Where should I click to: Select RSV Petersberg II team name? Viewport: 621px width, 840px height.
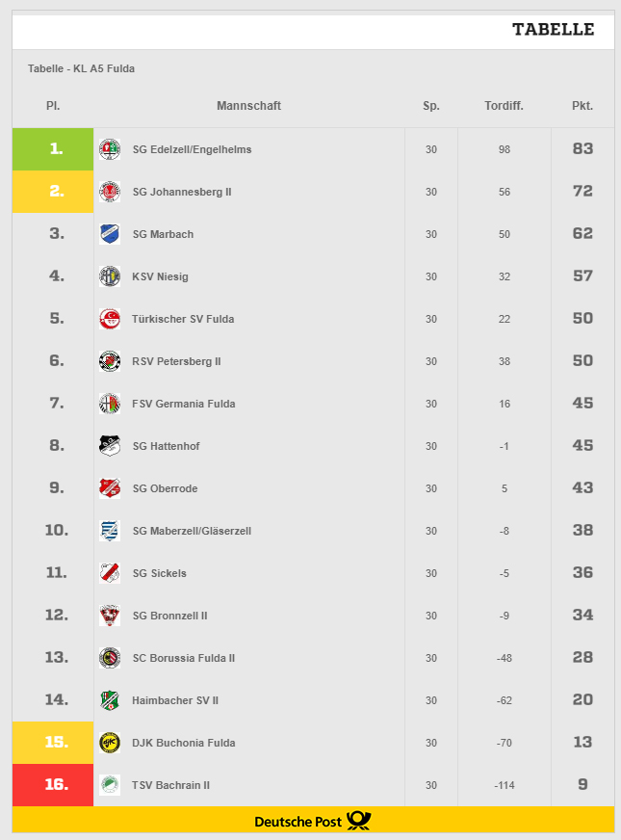pos(176,361)
